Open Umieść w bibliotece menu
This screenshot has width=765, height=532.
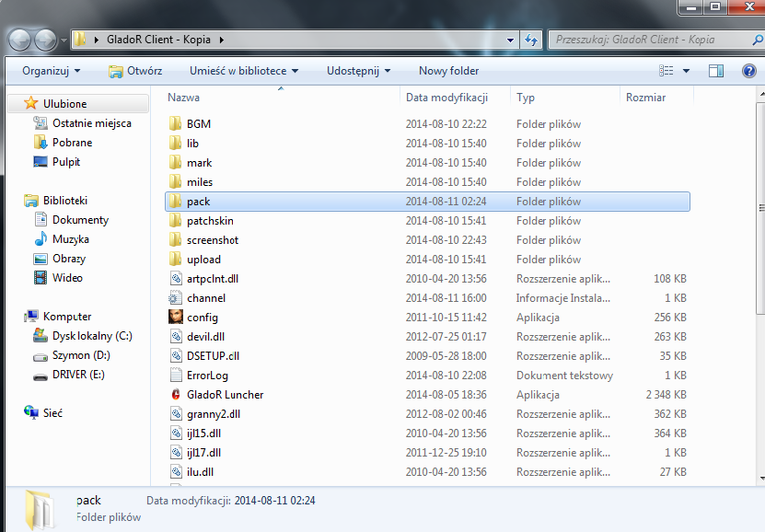coord(244,71)
